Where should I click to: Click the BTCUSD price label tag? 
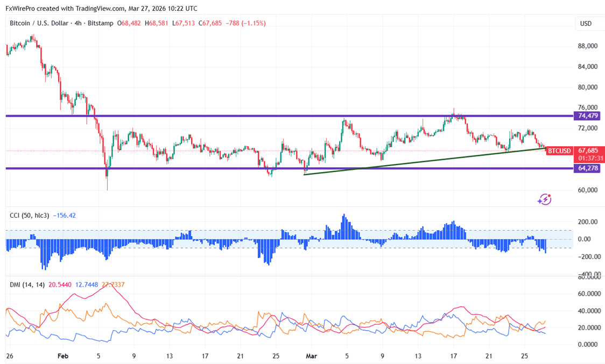click(559, 151)
